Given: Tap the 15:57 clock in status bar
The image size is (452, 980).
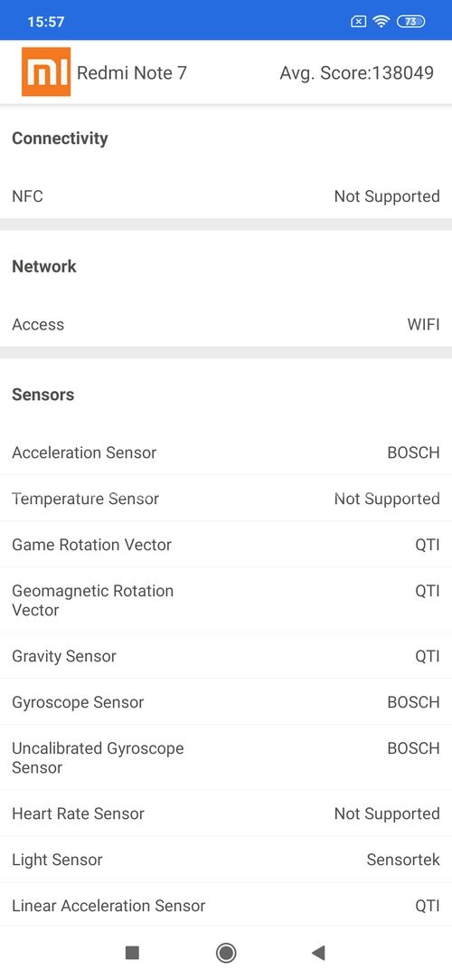Looking at the screenshot, I should click(45, 22).
